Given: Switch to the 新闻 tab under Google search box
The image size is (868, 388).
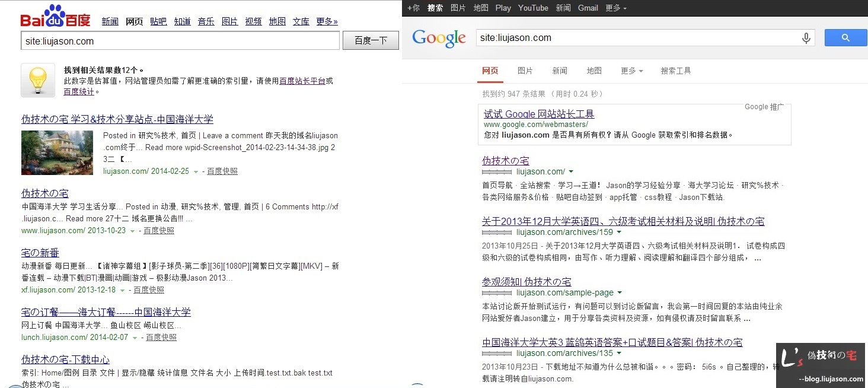Looking at the screenshot, I should pyautogui.click(x=560, y=71).
